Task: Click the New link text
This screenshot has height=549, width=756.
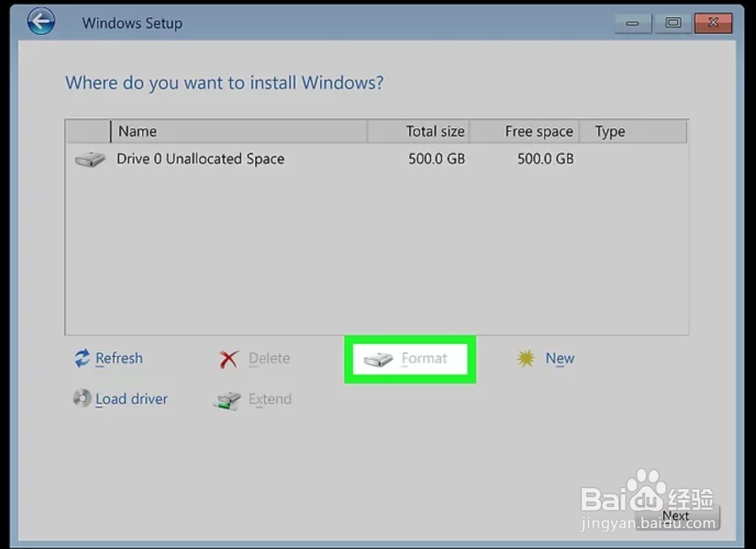Action: (x=560, y=358)
